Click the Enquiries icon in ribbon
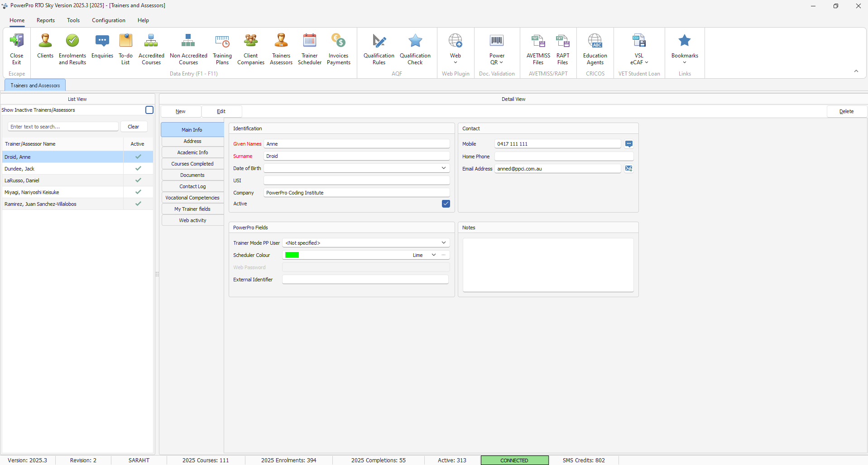Screen dimensions: 868x465 pos(102,47)
